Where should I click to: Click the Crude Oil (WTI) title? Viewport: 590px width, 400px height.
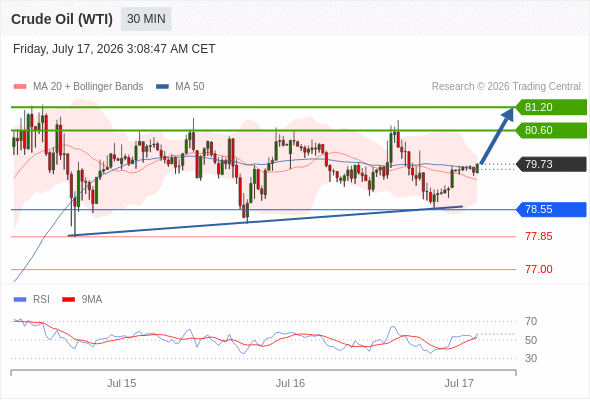click(x=62, y=19)
